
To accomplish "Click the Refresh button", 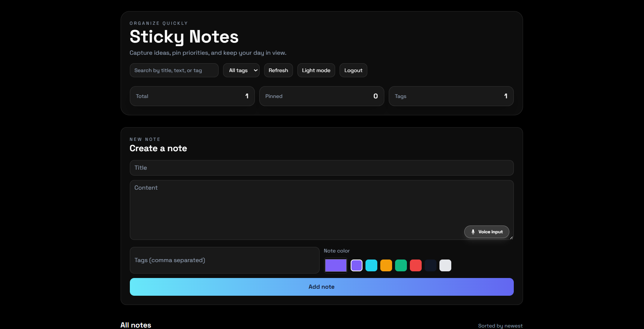I will (278, 70).
